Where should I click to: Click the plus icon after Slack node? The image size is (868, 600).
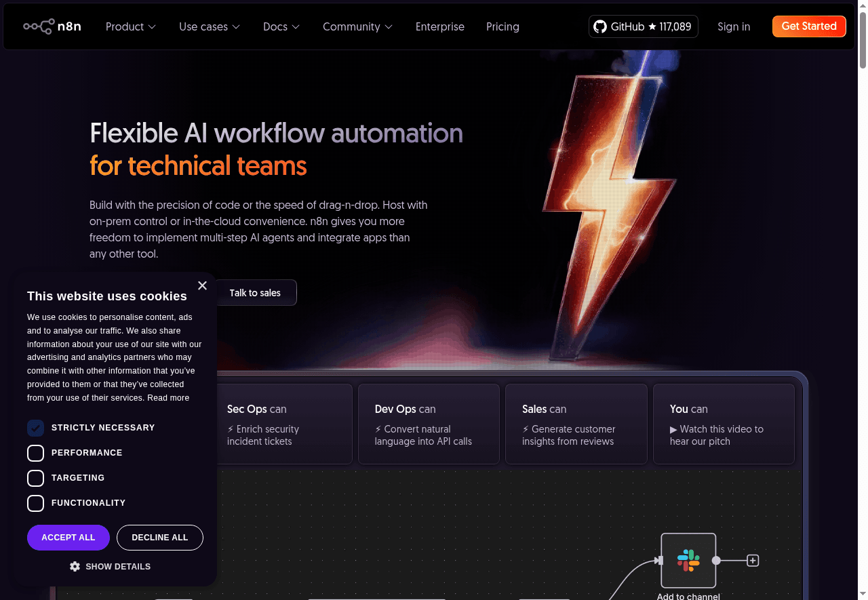(x=753, y=561)
